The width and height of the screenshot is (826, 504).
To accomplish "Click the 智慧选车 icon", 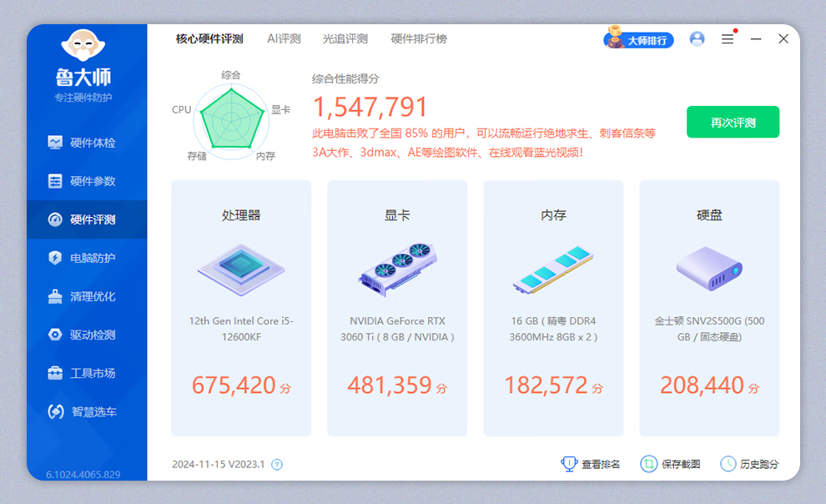I will (55, 411).
